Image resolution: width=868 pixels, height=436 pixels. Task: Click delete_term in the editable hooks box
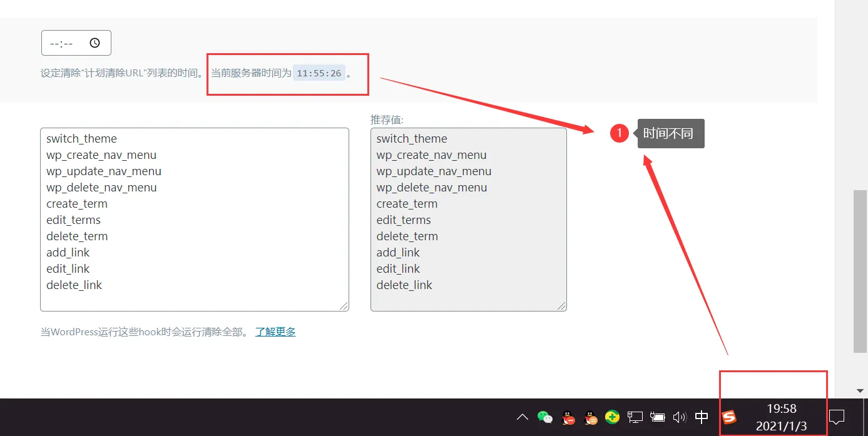(x=77, y=236)
